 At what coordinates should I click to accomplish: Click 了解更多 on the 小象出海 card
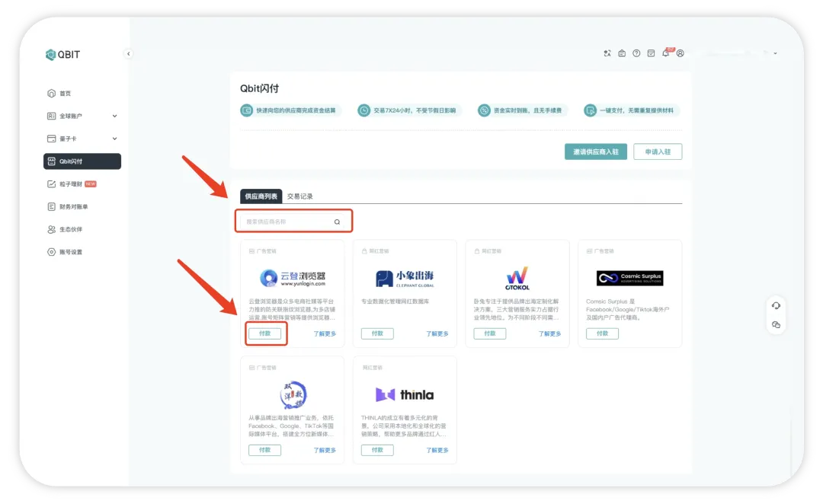(437, 333)
